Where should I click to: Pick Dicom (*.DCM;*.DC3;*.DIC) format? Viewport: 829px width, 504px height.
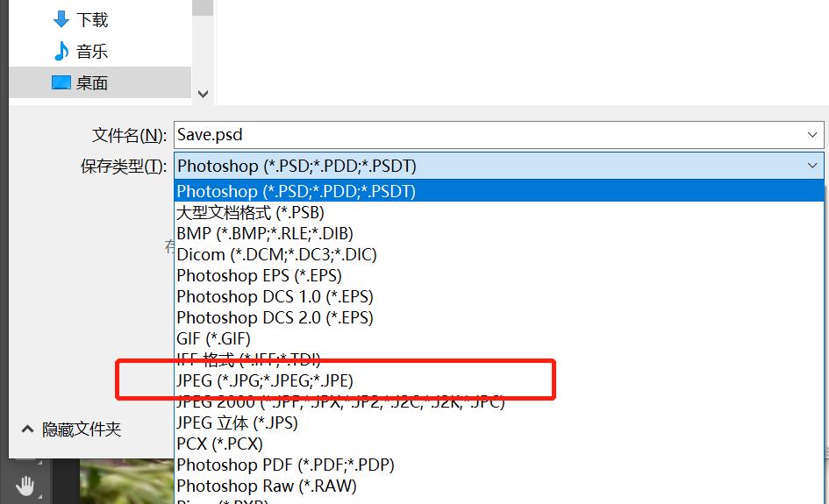click(276, 254)
